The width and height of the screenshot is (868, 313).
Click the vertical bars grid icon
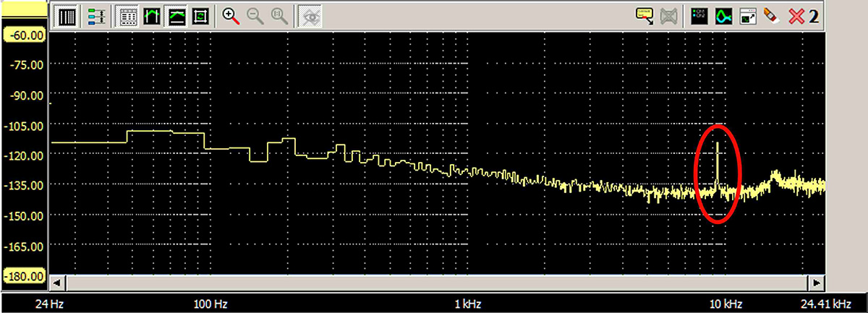click(67, 16)
